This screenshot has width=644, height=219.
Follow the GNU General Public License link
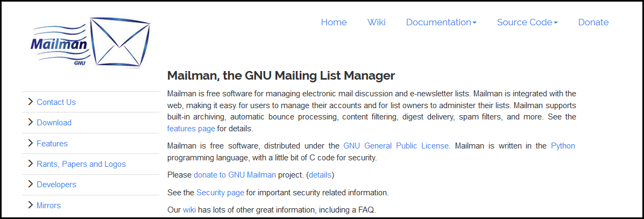tap(396, 146)
